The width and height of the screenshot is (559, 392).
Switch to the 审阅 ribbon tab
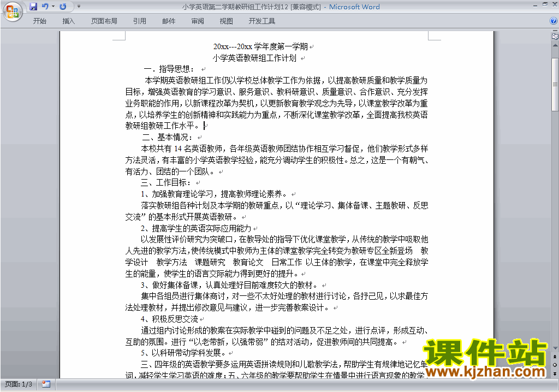pos(198,21)
